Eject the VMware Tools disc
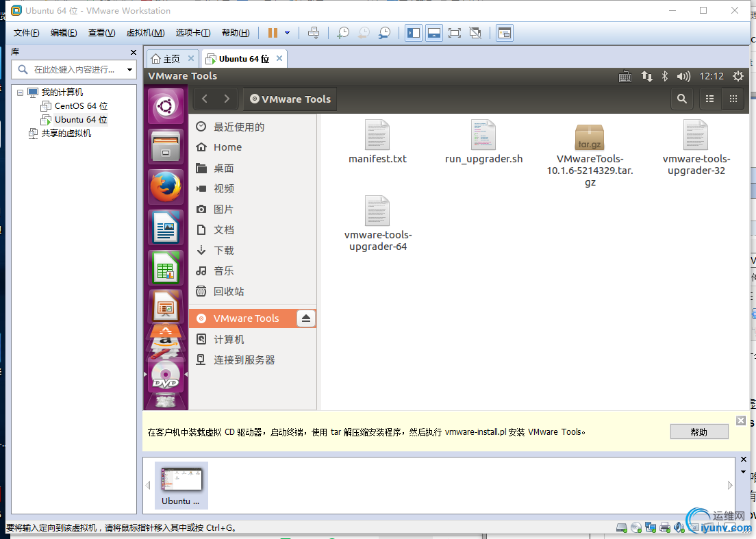 pyautogui.click(x=305, y=318)
